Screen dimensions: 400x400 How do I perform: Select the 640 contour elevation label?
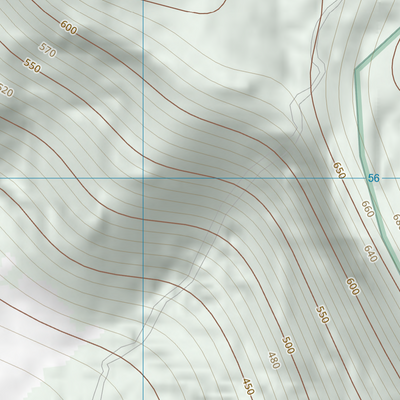[x=370, y=253]
